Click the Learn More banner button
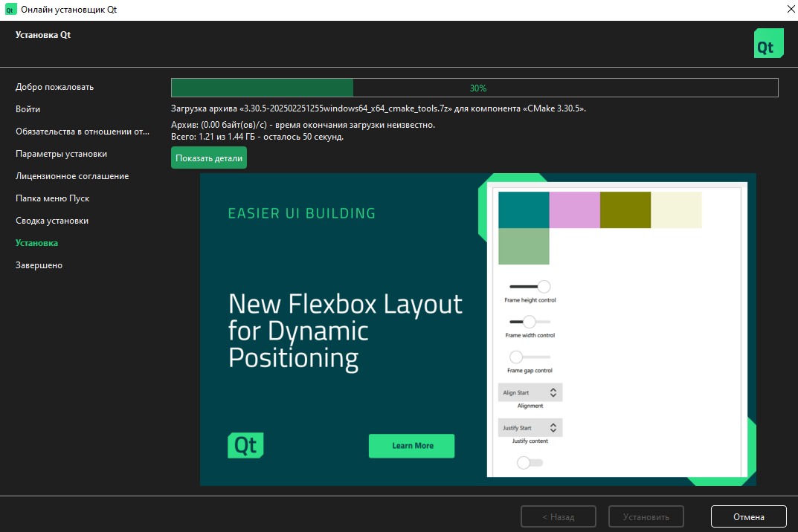Viewport: 798px width, 532px height. pos(411,446)
